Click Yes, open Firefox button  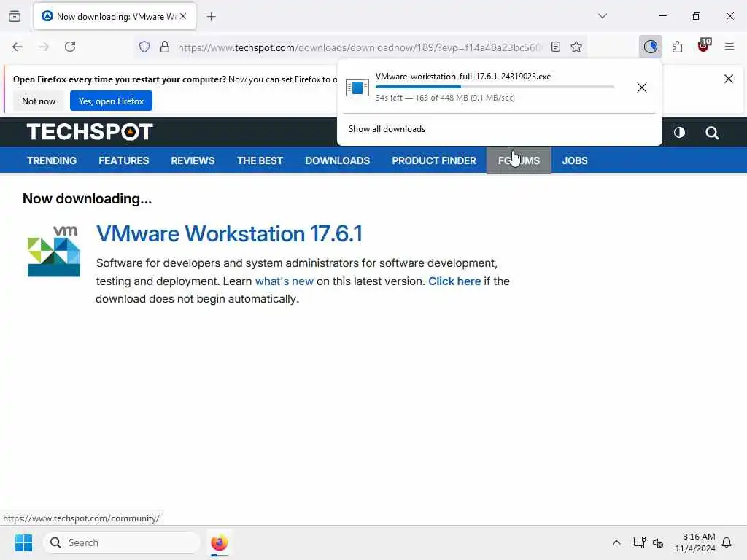pyautogui.click(x=111, y=101)
